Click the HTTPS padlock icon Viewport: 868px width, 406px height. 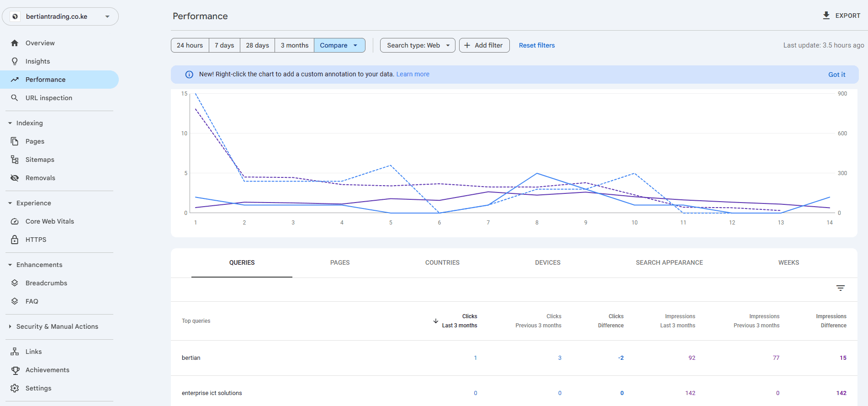[15, 240]
